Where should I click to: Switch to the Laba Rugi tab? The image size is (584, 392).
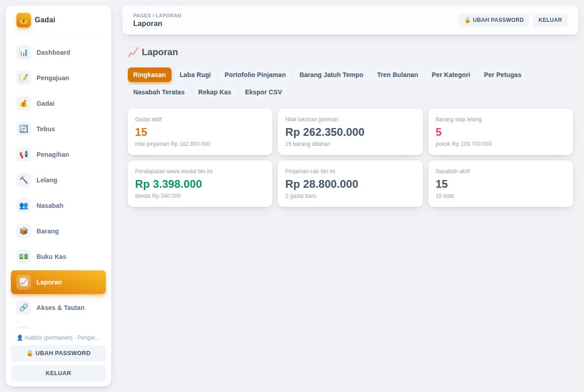pos(195,75)
